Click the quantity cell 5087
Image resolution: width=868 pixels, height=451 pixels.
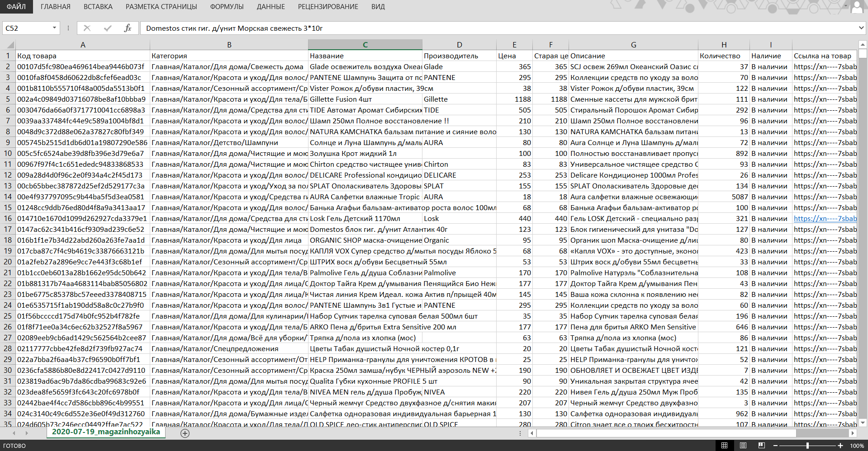tap(724, 197)
